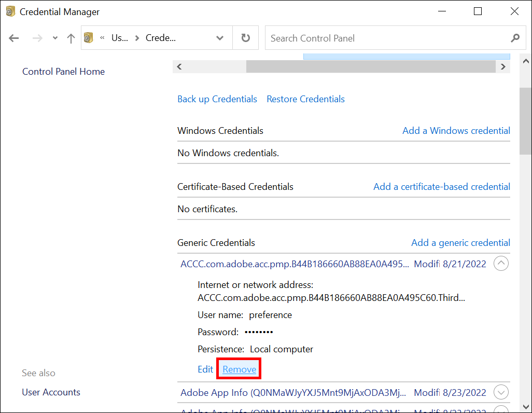Click the horizontal scrollbar thumb
This screenshot has height=413, width=532.
click(x=371, y=66)
